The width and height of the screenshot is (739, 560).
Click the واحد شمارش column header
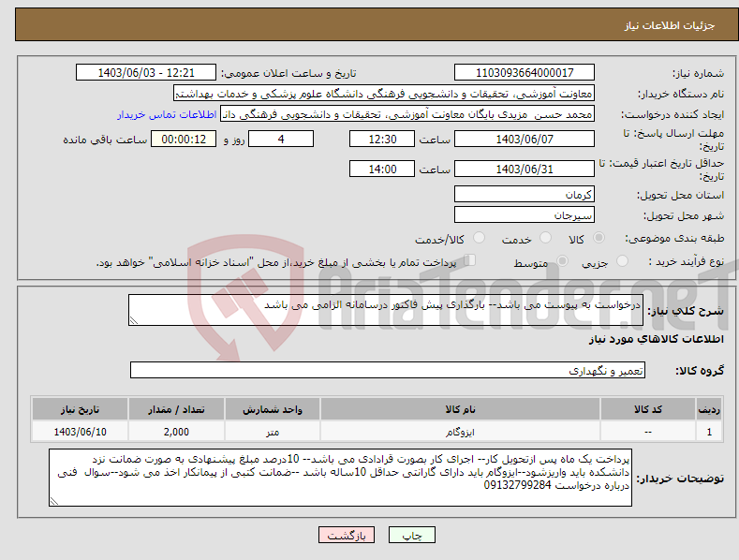pyautogui.click(x=273, y=409)
